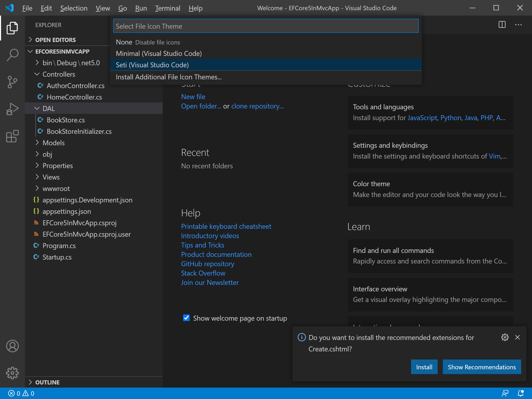Open Manage gear in activity bar
The width and height of the screenshot is (532, 399).
12,373
